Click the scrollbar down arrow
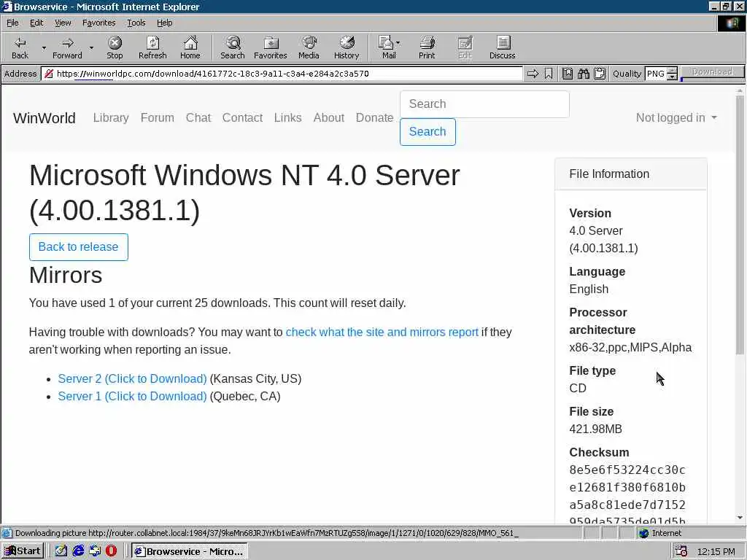Image resolution: width=747 pixels, height=560 pixels. pos(740,518)
